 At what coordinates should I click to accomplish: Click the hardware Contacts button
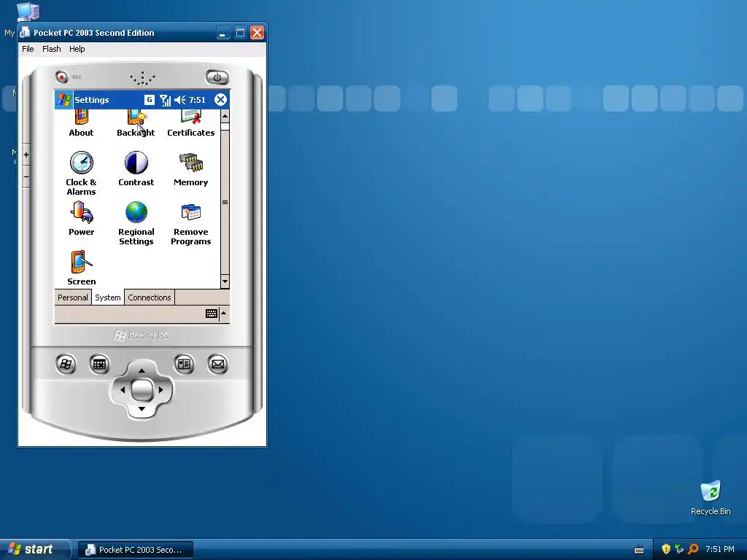click(184, 365)
